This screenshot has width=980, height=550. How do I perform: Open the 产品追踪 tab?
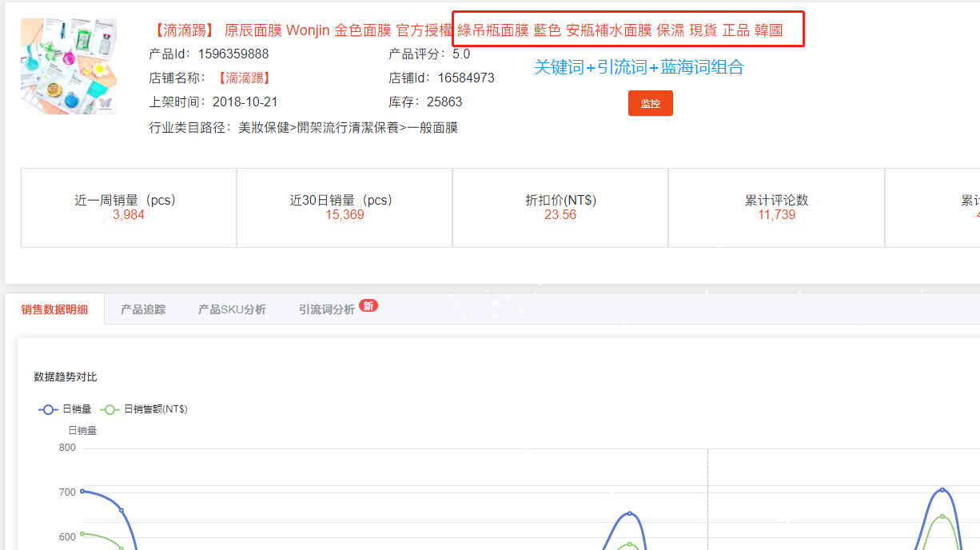click(x=143, y=309)
